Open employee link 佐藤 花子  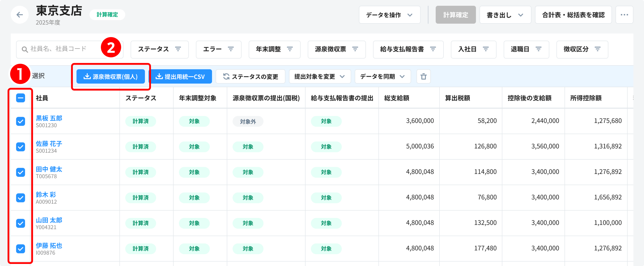click(49, 143)
